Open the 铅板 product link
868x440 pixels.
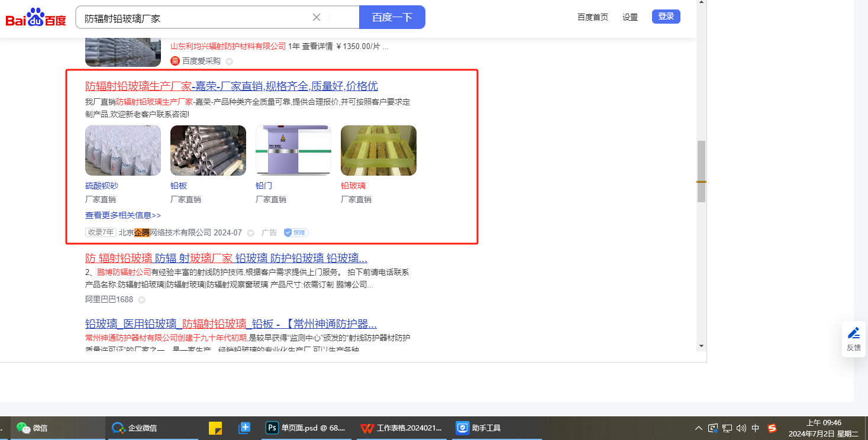[x=179, y=186]
